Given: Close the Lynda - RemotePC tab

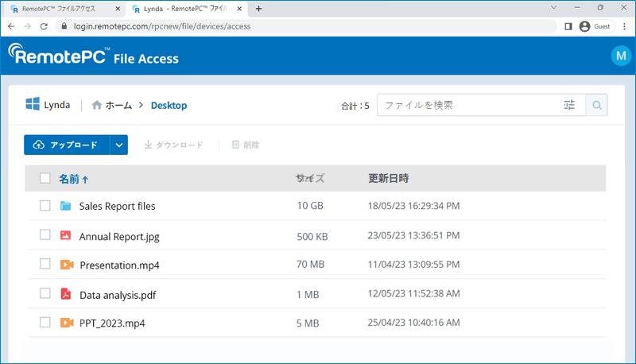Looking at the screenshot, I should 239,9.
